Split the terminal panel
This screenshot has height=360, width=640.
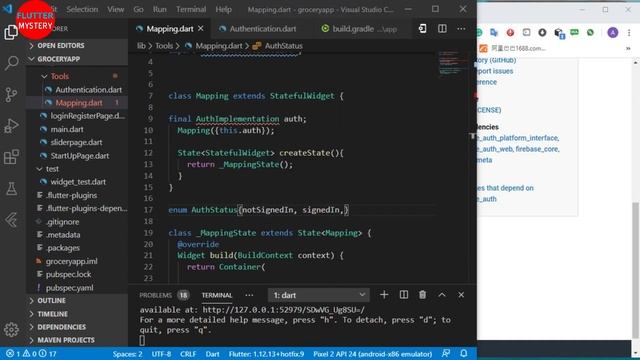coord(404,295)
